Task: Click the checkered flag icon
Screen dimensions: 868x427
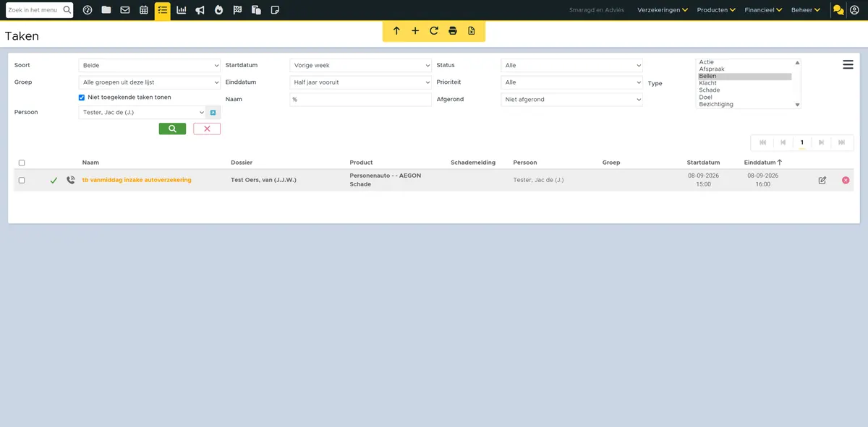Action: pos(238,10)
